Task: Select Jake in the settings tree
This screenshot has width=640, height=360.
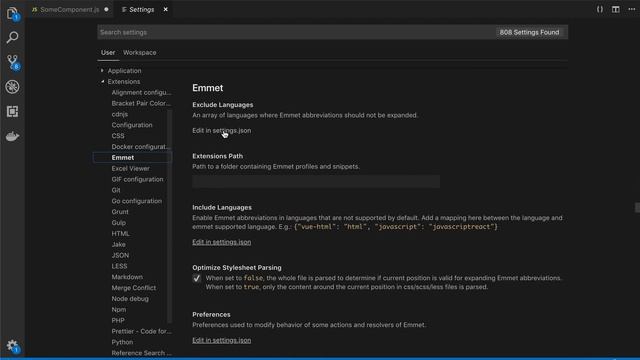Action: [x=118, y=244]
